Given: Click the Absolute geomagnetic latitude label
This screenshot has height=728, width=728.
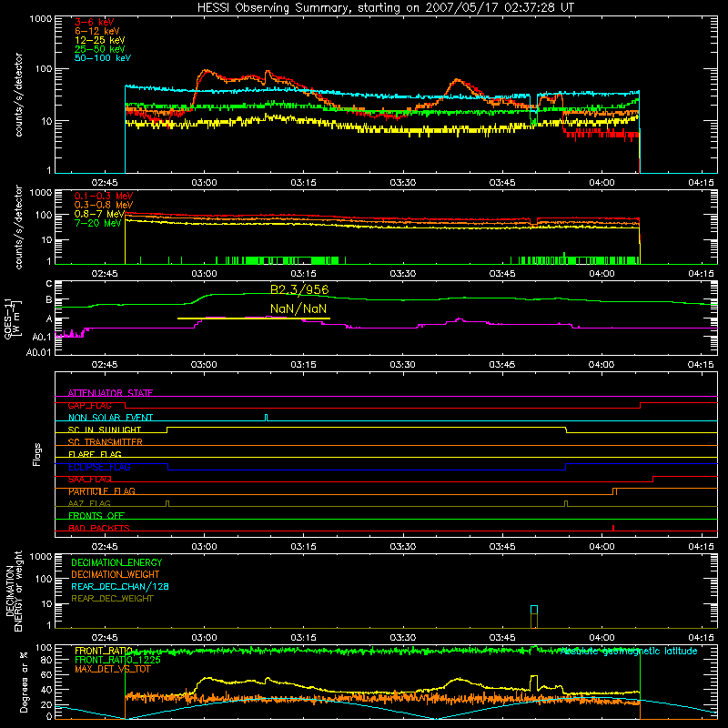Looking at the screenshot, I should click(x=629, y=651).
